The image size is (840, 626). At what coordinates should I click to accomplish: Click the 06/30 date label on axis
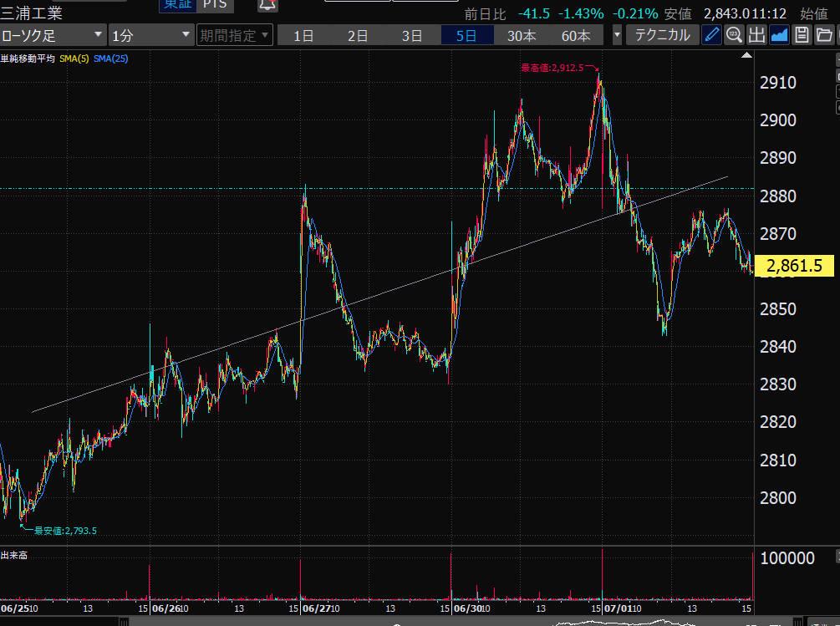[468, 608]
